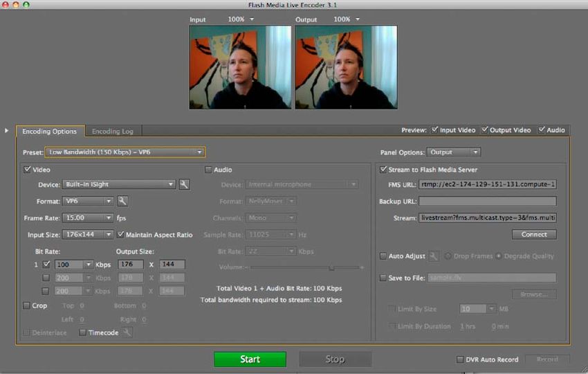Image resolution: width=588 pixels, height=374 pixels.
Task: Toggle Output Video preview checkbox
Action: click(484, 130)
